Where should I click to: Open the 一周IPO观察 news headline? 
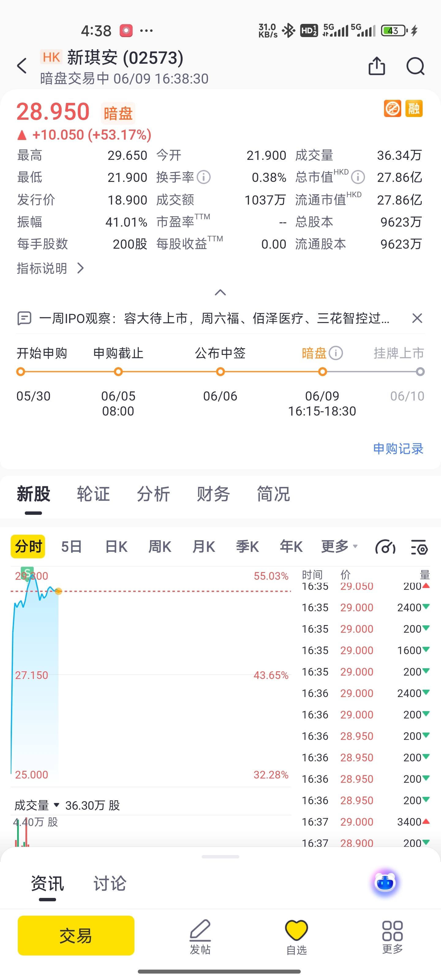(x=214, y=318)
